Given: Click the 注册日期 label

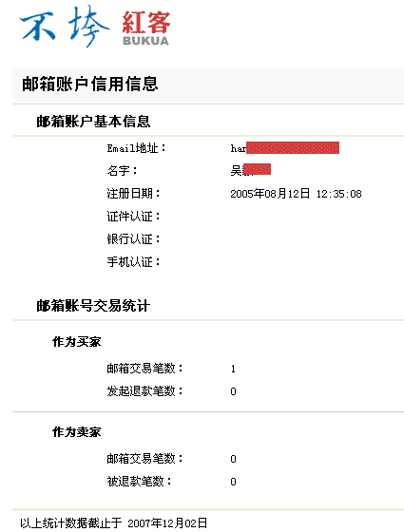Looking at the screenshot, I should (x=133, y=194).
